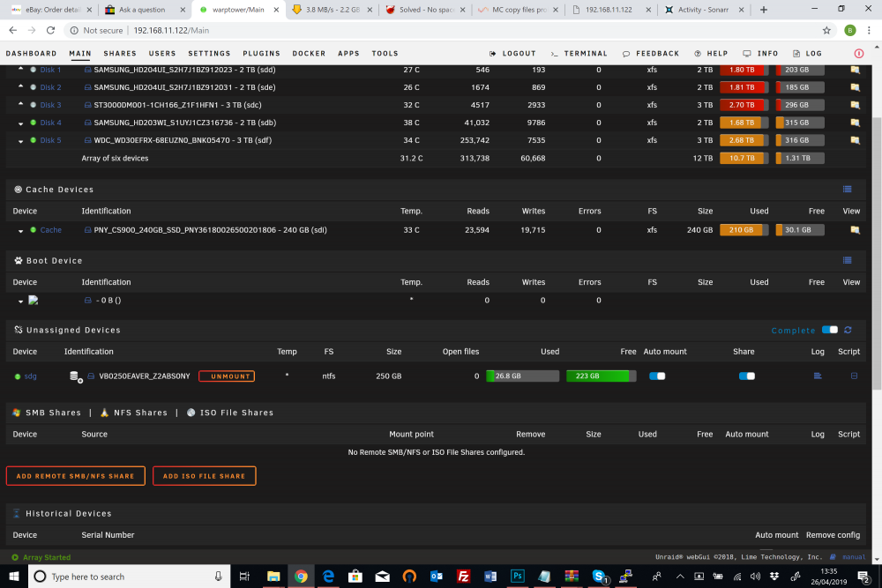Click the Disk 4 green status indicator
Viewport: 882px width, 588px height.
tap(34, 123)
